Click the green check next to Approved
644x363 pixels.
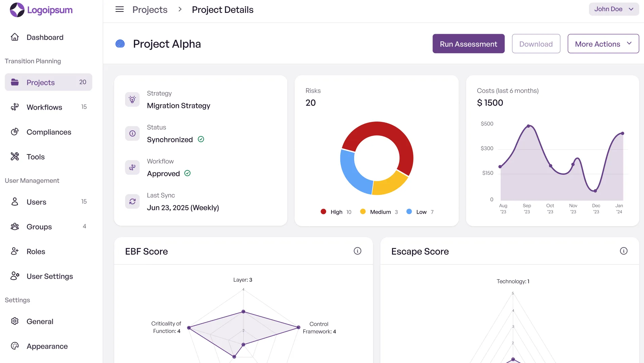[187, 173]
